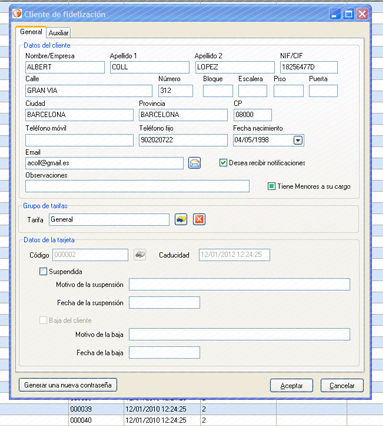Switch to the General tab
The width and height of the screenshot is (383, 426).
pyautogui.click(x=31, y=32)
